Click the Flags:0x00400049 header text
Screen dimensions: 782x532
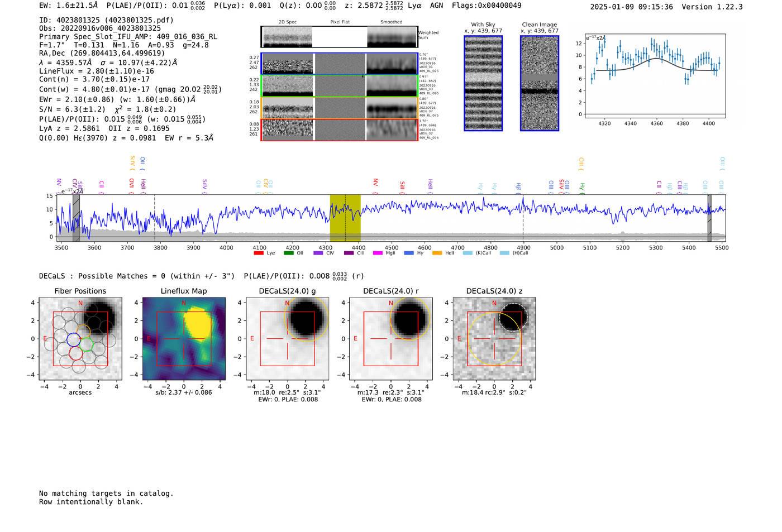click(487, 6)
